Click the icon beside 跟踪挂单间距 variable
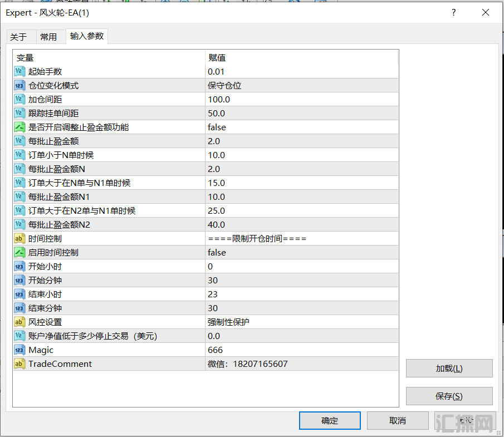504x437 pixels. [x=19, y=113]
